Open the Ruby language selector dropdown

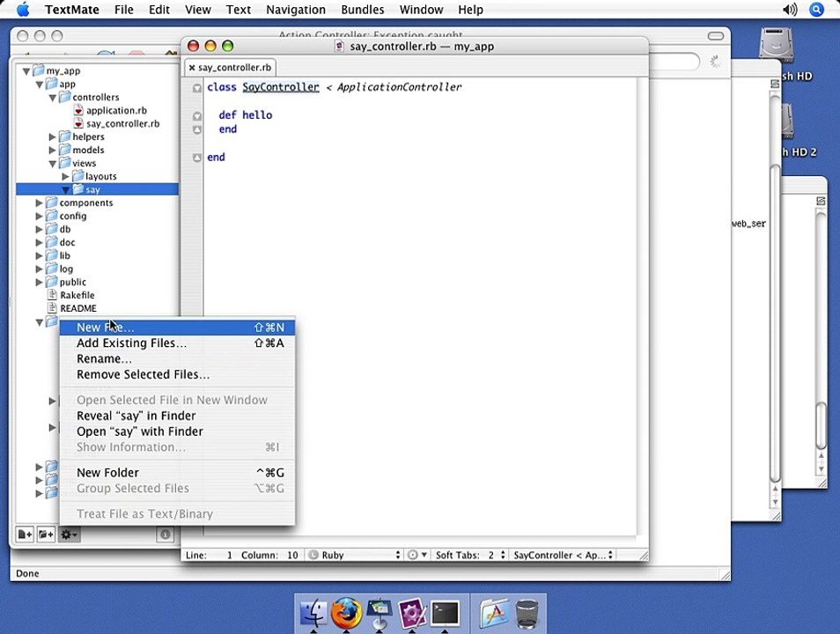pyautogui.click(x=355, y=556)
